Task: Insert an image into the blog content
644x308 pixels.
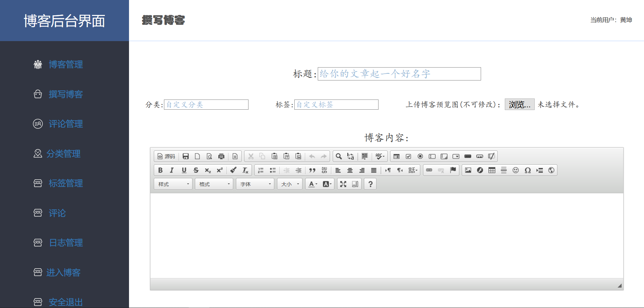Action: (468, 170)
